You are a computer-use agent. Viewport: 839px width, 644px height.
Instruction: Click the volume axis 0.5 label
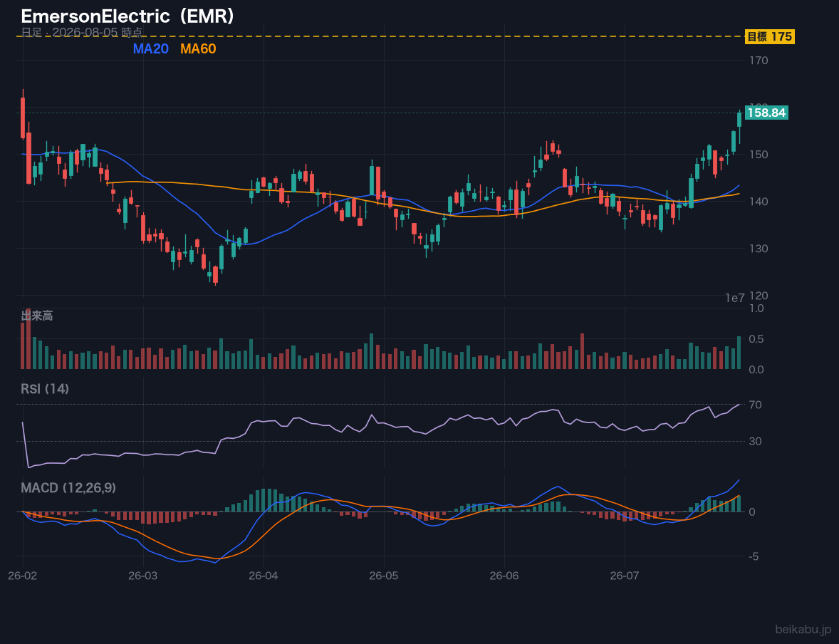click(x=756, y=339)
